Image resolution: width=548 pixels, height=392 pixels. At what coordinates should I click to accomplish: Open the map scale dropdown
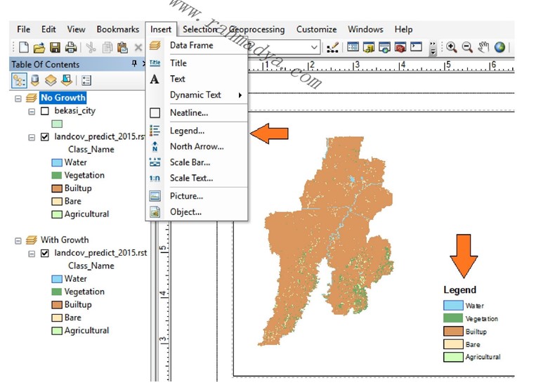click(x=315, y=47)
